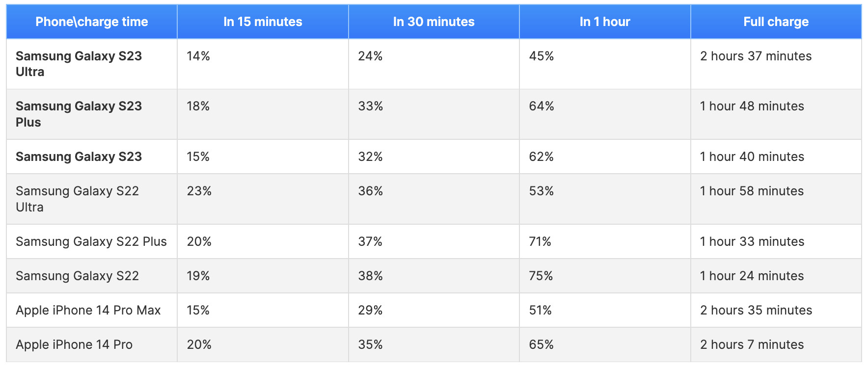Click the Apple iPhone 14 Pro row label

coord(74,344)
